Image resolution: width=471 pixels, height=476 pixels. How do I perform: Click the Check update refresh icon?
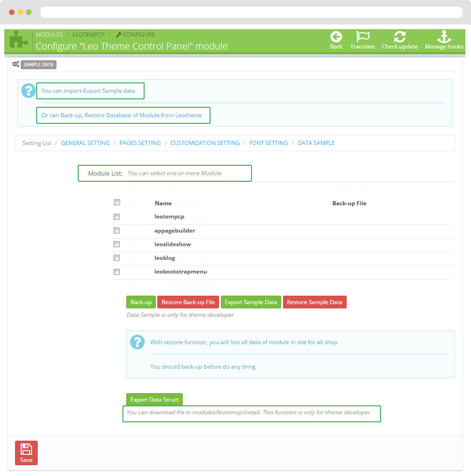399,37
